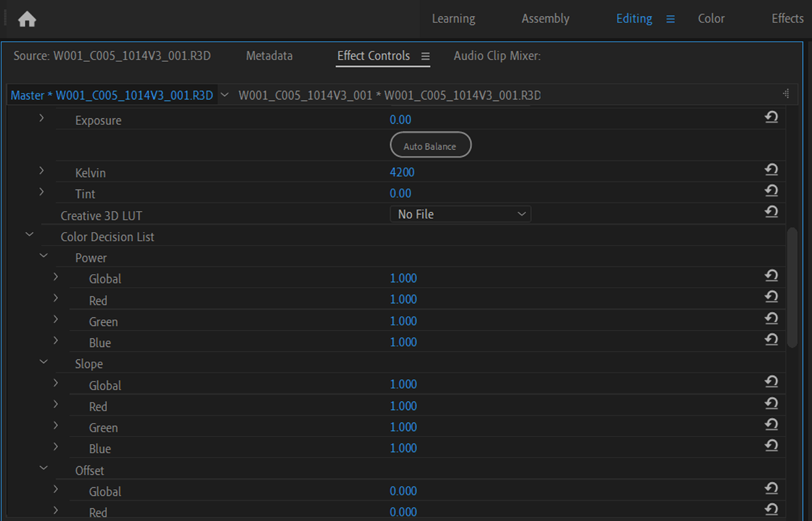The image size is (812, 521).
Task: Select the Master clip tab
Action: click(x=112, y=96)
